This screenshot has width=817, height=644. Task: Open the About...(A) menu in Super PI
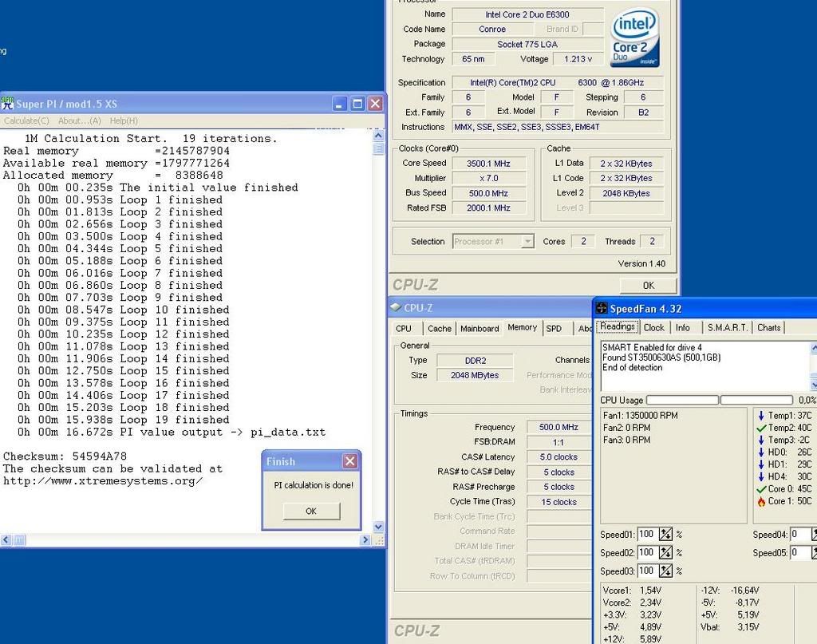coord(80,121)
